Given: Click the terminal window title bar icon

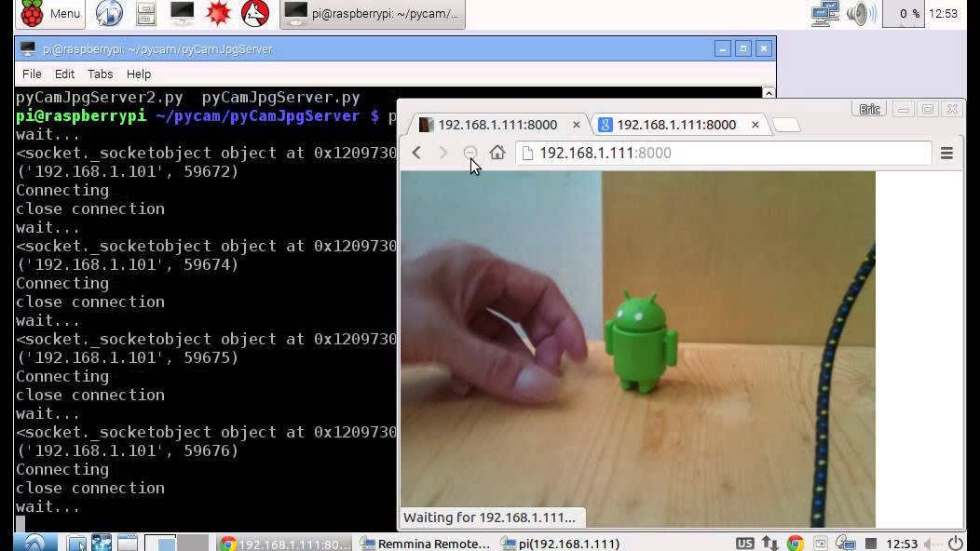Looking at the screenshot, I should coord(28,48).
